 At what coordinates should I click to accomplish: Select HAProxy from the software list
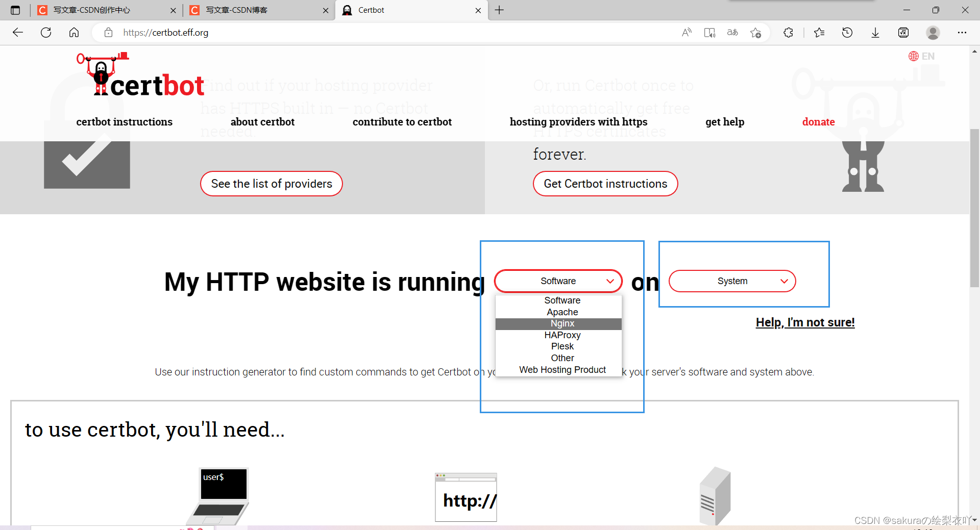(559, 335)
